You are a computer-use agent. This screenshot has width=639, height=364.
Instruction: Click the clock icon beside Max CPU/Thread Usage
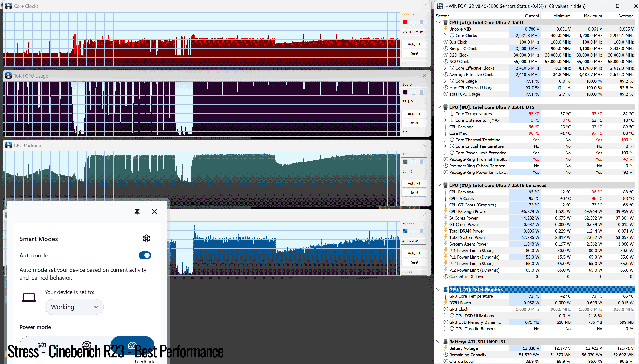(x=445, y=87)
